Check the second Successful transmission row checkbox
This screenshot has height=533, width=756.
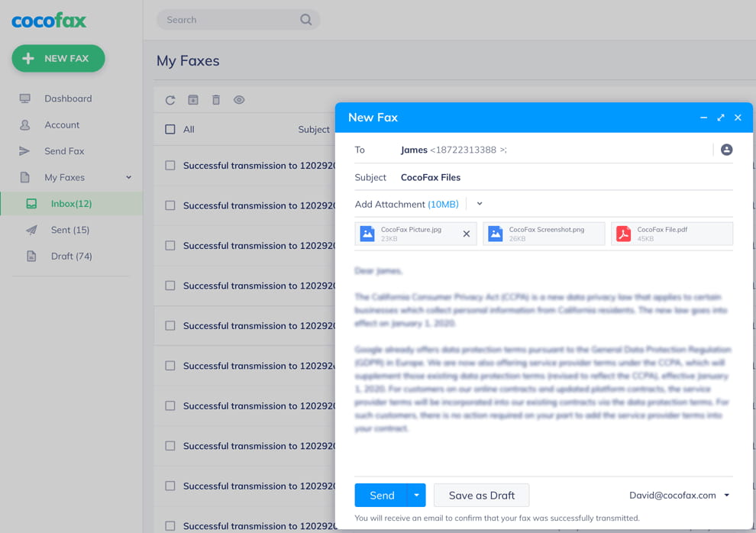(x=170, y=205)
